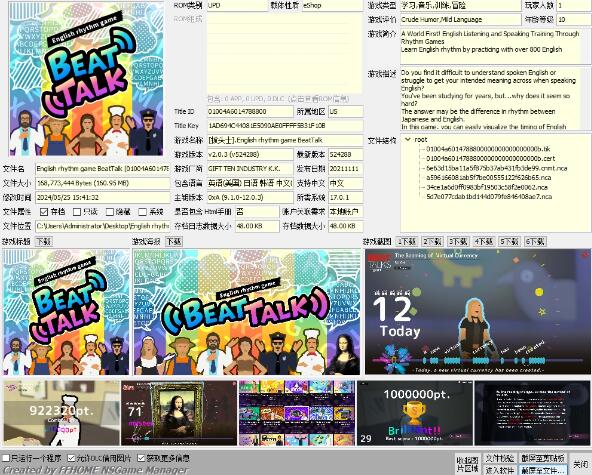The width and height of the screenshot is (592, 475).
Task: Open the 922320pt chef screenshot
Action: pos(62,413)
